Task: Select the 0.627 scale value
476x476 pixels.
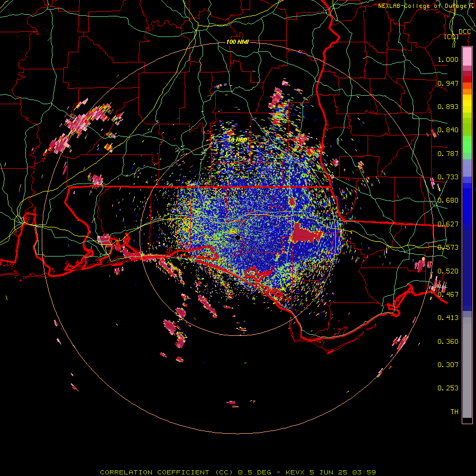Action: [x=448, y=224]
